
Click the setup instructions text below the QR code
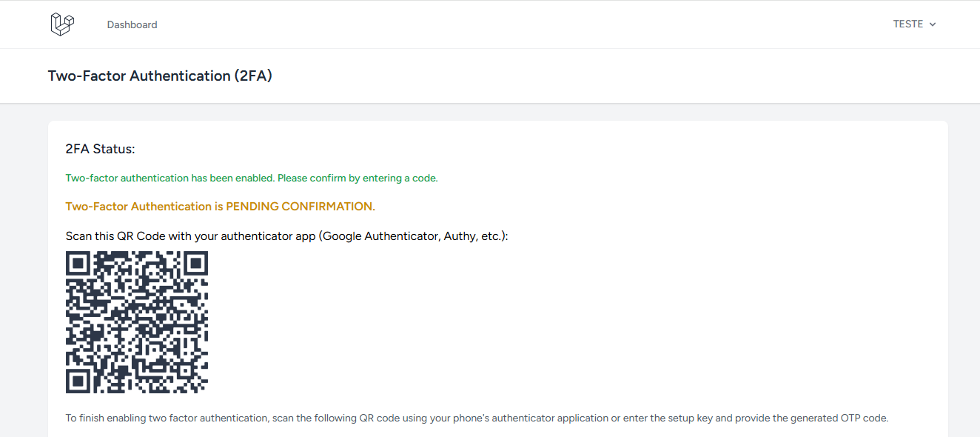477,418
